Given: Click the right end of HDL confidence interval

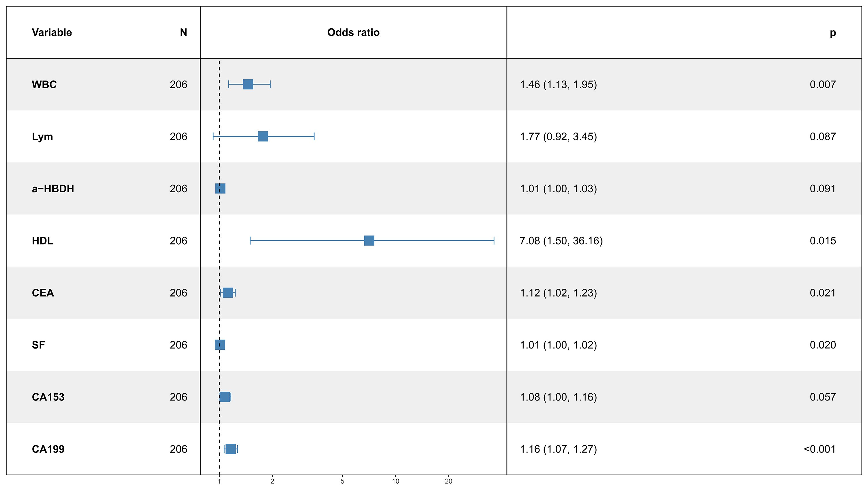Looking at the screenshot, I should (494, 241).
